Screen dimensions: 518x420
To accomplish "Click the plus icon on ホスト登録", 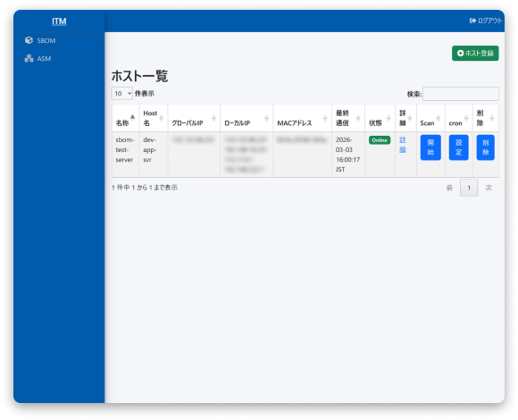I will pyautogui.click(x=460, y=54).
